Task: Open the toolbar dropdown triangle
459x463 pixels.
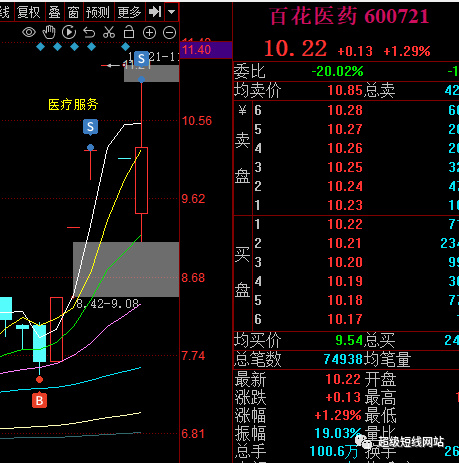Action: click(x=171, y=12)
